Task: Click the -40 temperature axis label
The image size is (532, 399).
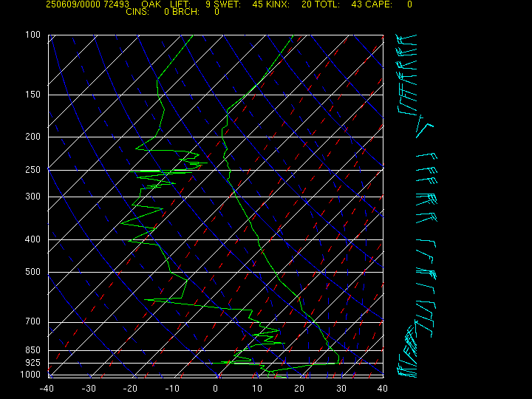Action: point(47,389)
